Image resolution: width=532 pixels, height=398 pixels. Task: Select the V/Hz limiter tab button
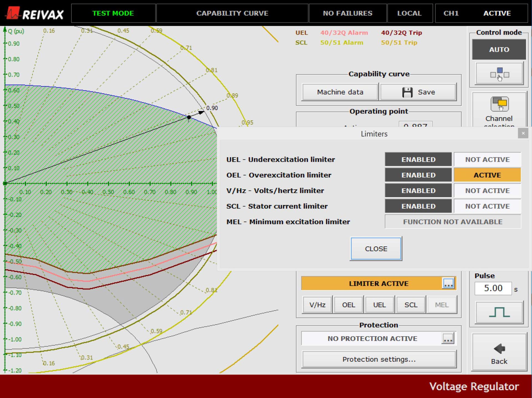(317, 305)
